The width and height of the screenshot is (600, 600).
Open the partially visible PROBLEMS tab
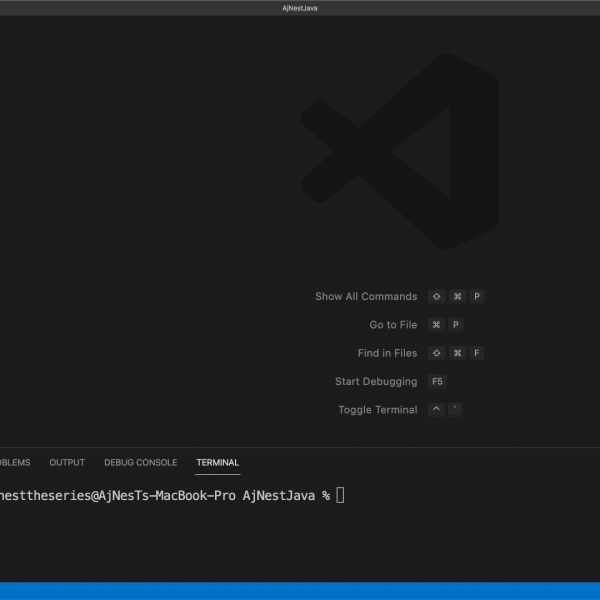pyautogui.click(x=15, y=463)
